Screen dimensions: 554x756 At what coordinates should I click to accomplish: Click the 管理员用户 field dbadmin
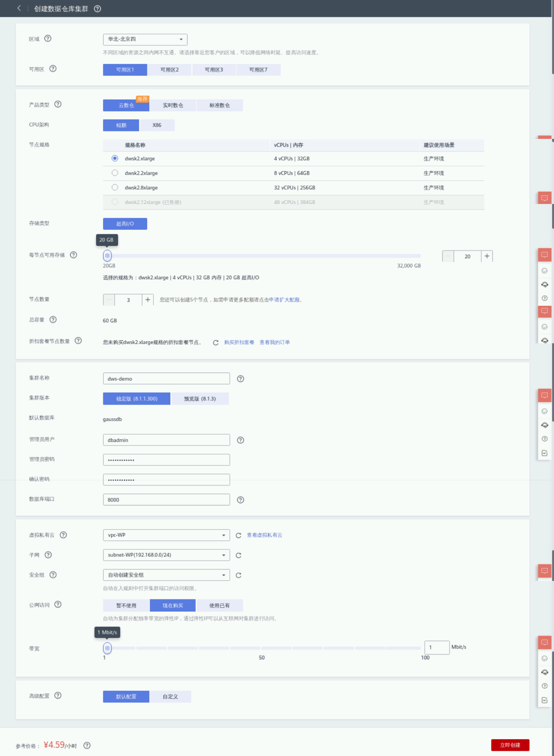pos(166,440)
